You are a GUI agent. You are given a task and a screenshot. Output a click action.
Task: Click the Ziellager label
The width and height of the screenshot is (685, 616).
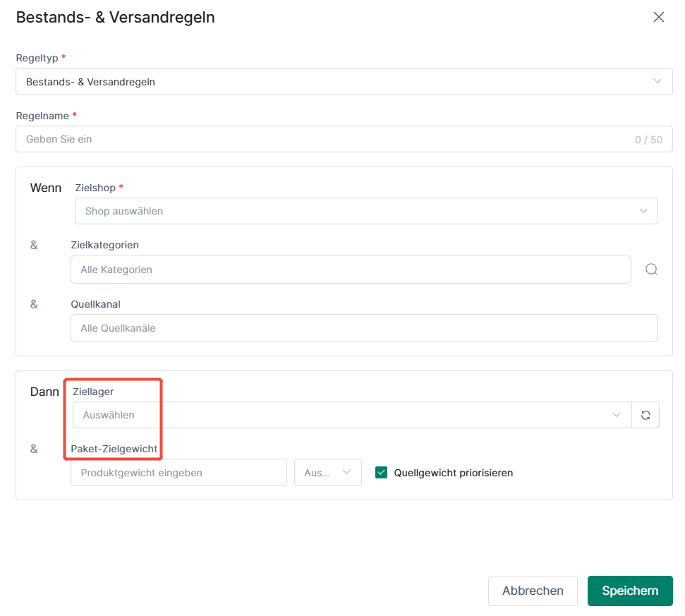[93, 392]
